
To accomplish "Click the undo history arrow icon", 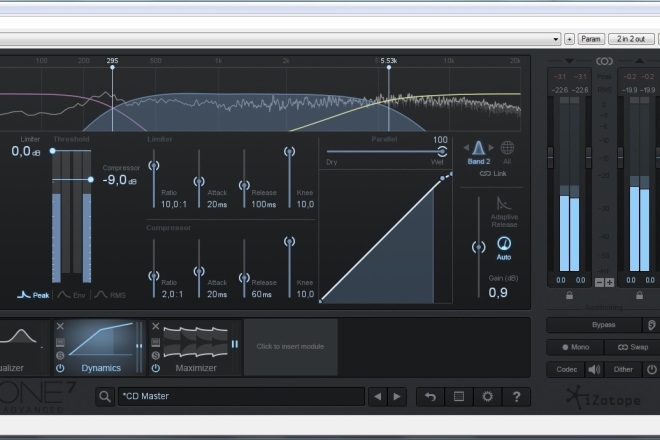I will tap(430, 397).
